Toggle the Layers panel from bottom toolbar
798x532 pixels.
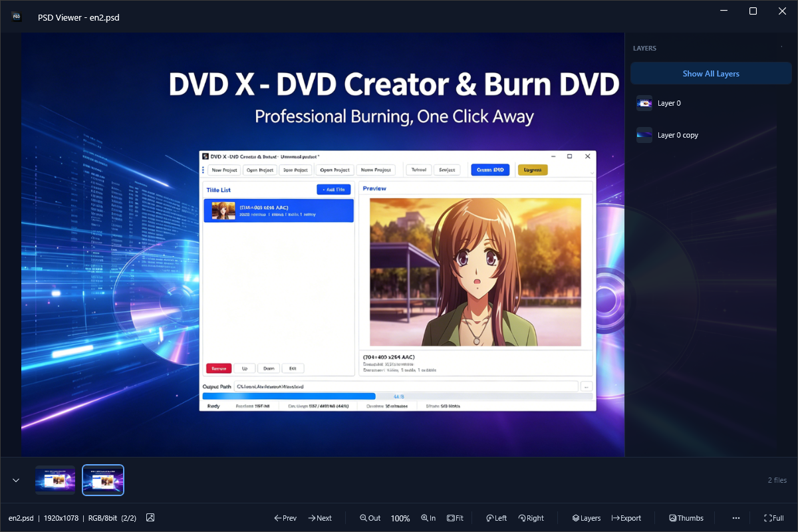click(587, 518)
